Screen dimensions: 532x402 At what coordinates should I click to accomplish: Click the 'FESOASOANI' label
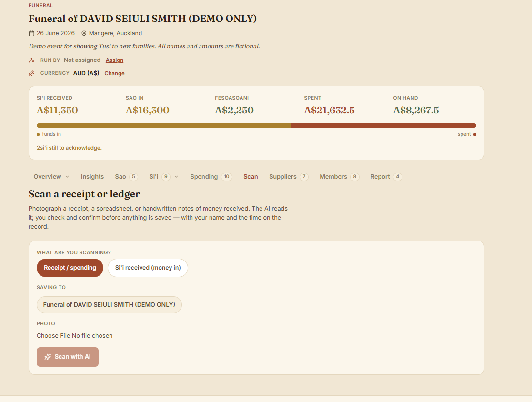point(232,98)
